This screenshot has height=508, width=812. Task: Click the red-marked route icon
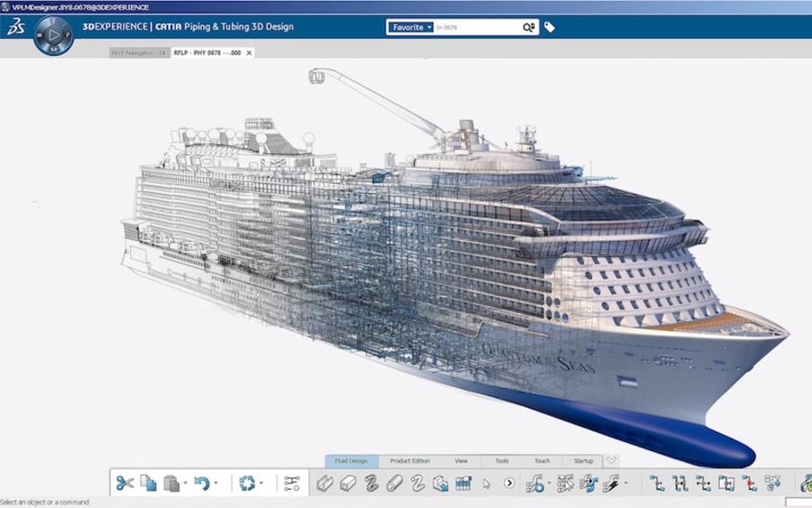[749, 484]
